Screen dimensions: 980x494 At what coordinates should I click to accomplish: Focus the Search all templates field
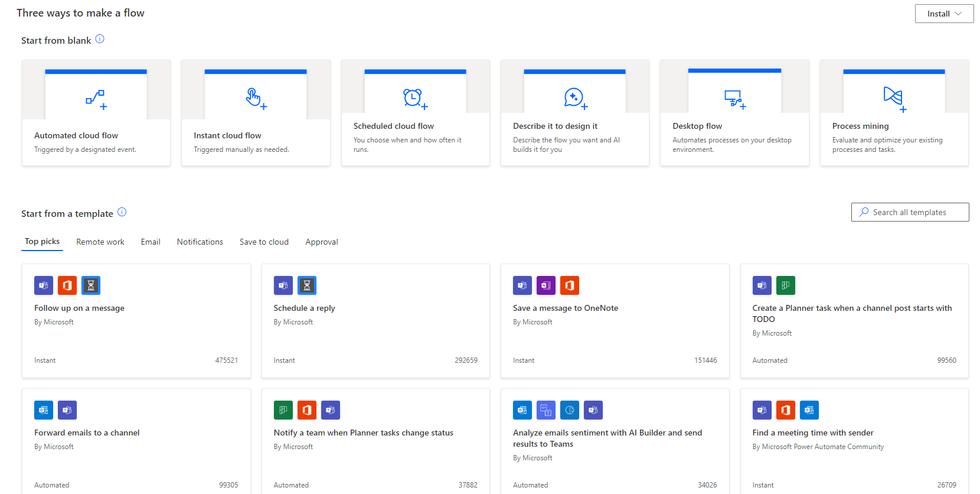pos(910,212)
